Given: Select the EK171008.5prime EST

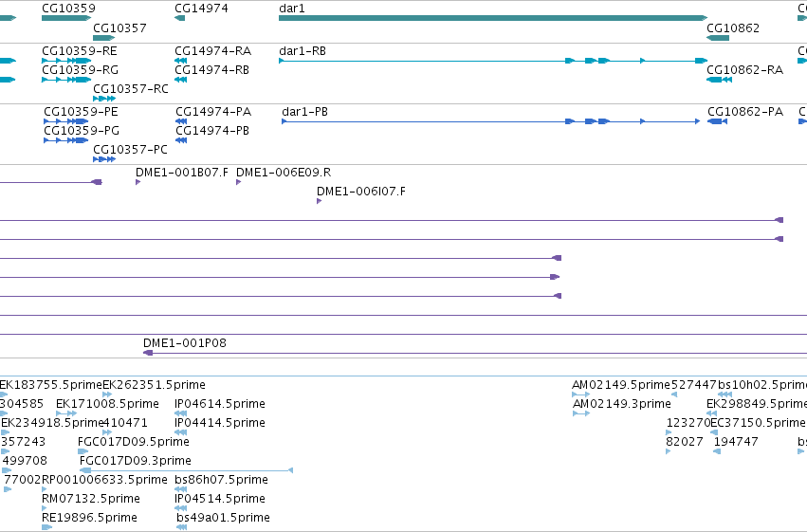Looking at the screenshot, I should (66, 413).
